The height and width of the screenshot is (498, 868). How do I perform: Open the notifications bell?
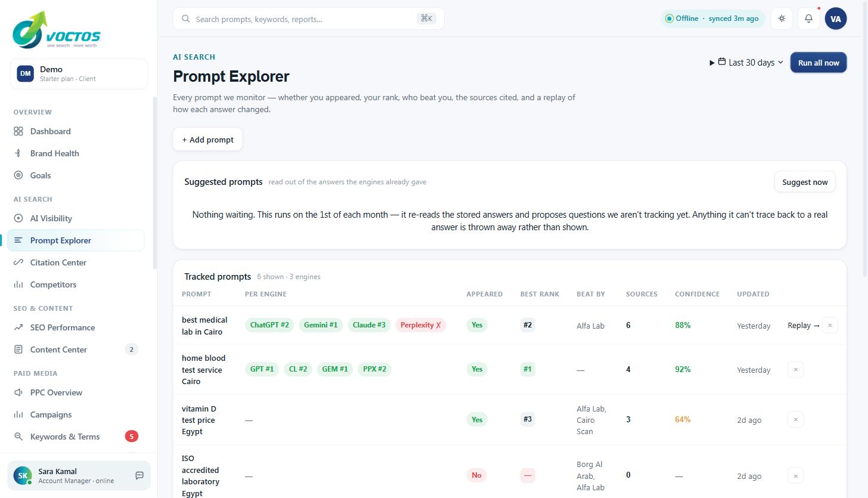[x=808, y=18]
